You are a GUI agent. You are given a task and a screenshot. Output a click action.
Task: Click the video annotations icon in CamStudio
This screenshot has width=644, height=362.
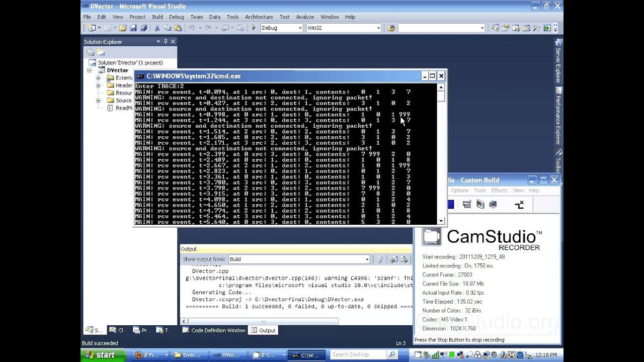pyautogui.click(x=480, y=204)
